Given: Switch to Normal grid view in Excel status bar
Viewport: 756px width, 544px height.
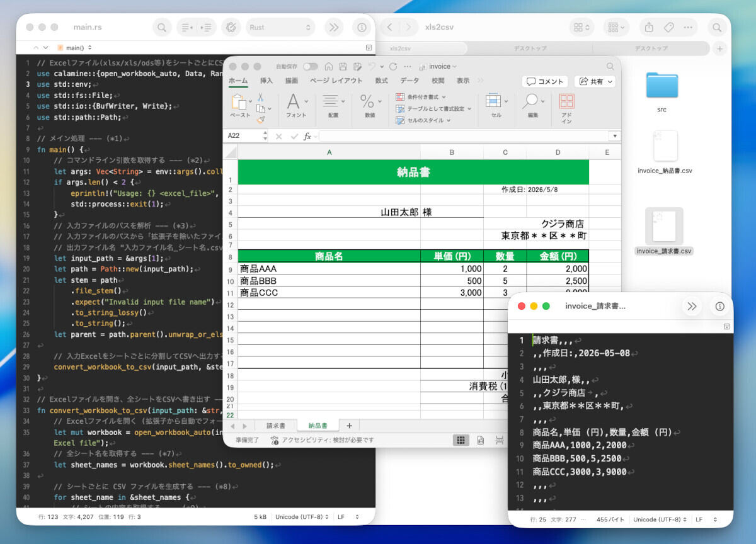Looking at the screenshot, I should [461, 440].
